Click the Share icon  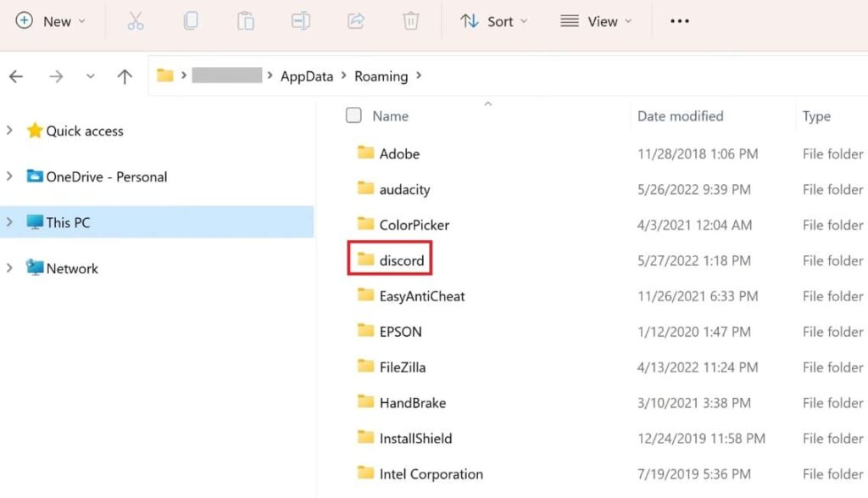[356, 21]
